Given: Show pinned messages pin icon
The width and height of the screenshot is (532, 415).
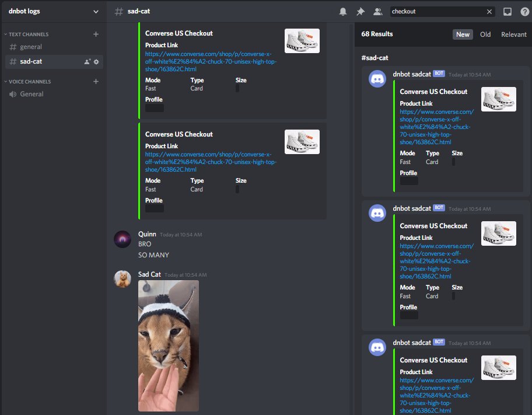Looking at the screenshot, I should (x=360, y=12).
